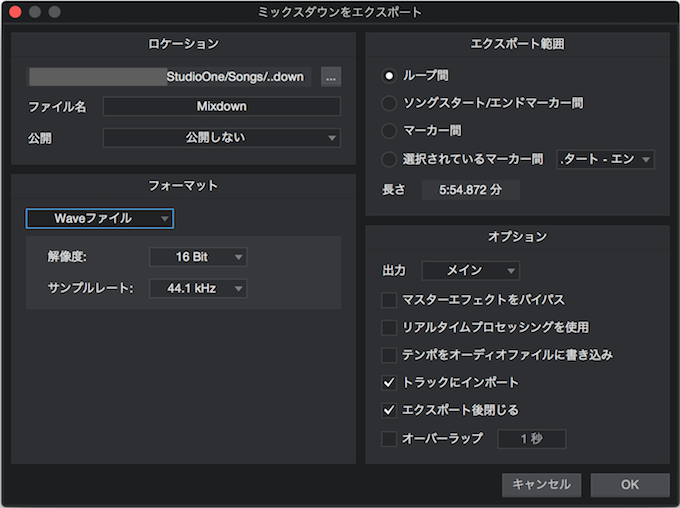This screenshot has height=508, width=680.
Task: Choose the マーカー間 radio option
Action: (389, 131)
